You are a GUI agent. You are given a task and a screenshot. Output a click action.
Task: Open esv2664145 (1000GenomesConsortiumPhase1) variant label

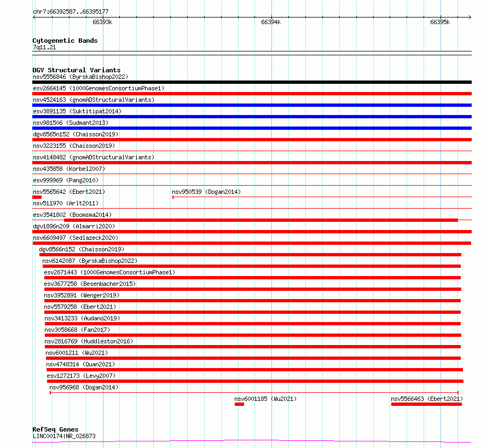coord(98,88)
